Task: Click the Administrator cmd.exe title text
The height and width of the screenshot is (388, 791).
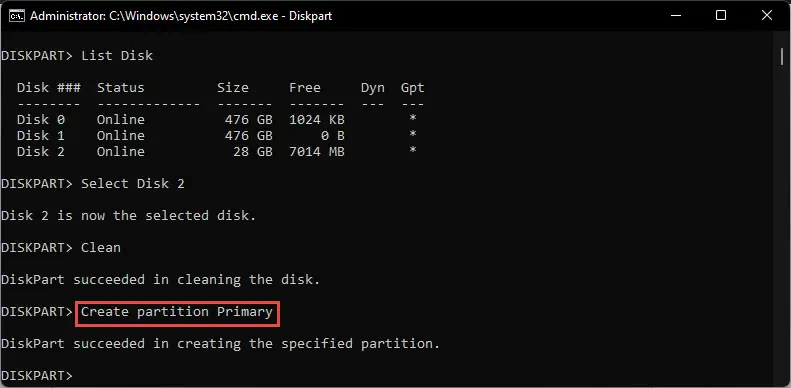Action: 181,16
